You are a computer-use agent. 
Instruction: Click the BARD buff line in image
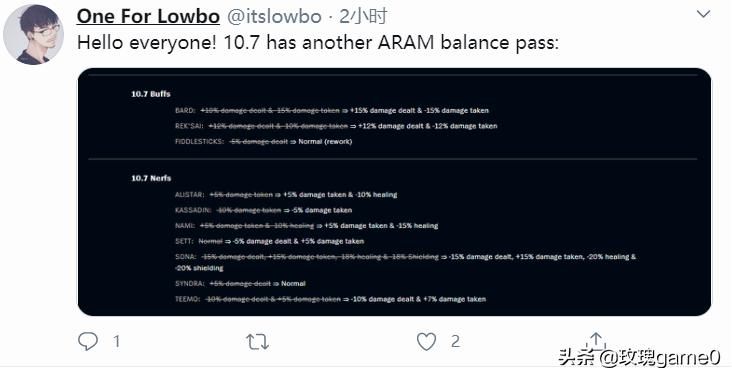(x=332, y=111)
